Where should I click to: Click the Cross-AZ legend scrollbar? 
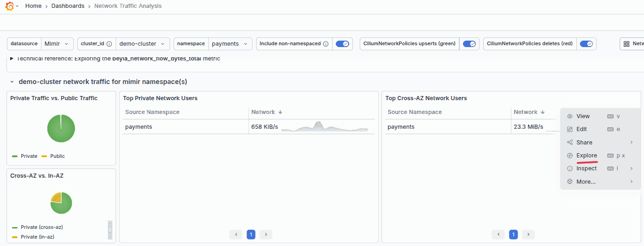[110, 230]
